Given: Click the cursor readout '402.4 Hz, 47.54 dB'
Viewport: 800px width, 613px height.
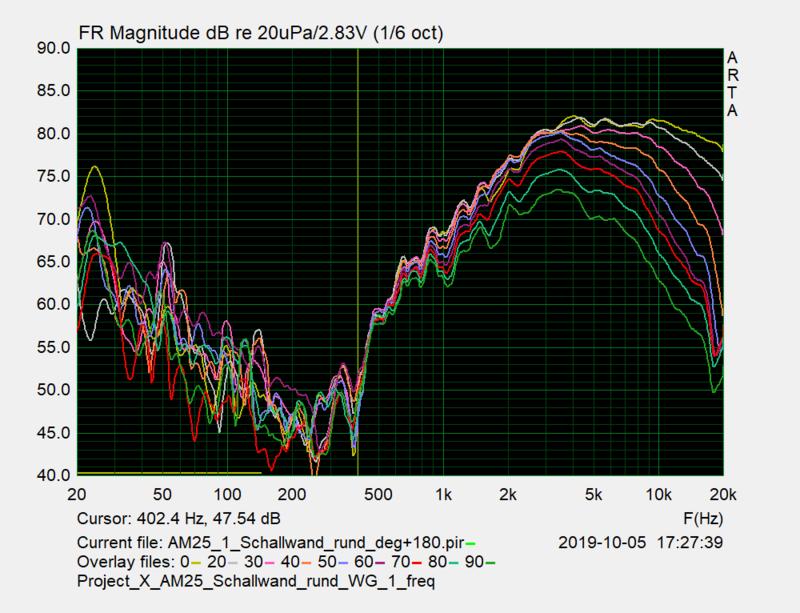Looking at the screenshot, I should [208, 519].
